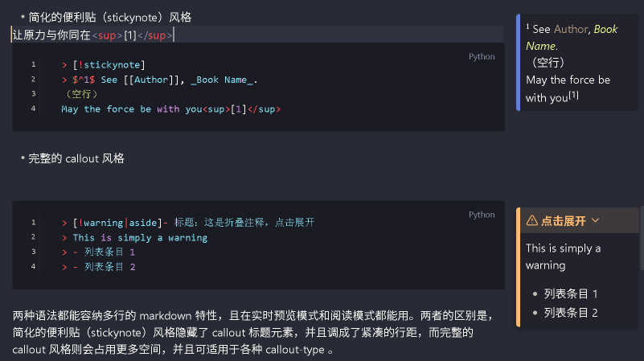Viewport: 644px width, 361px height.
Task: Click the blue sticky note left border
Action: pyautogui.click(x=519, y=63)
